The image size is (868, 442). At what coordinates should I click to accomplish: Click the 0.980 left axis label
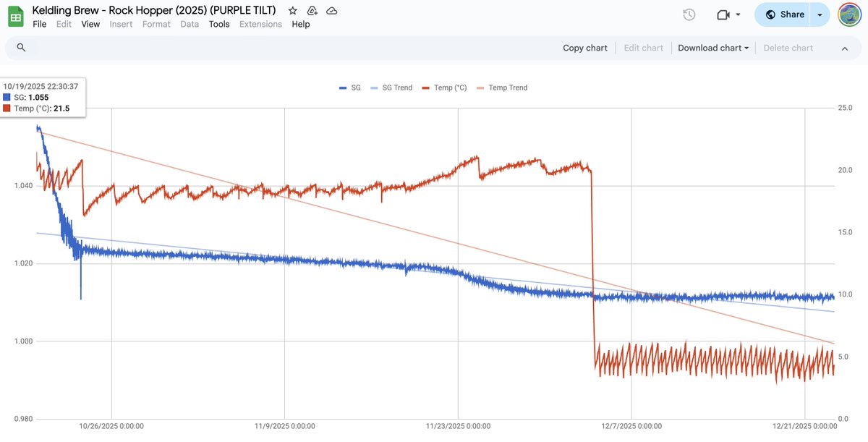point(24,419)
